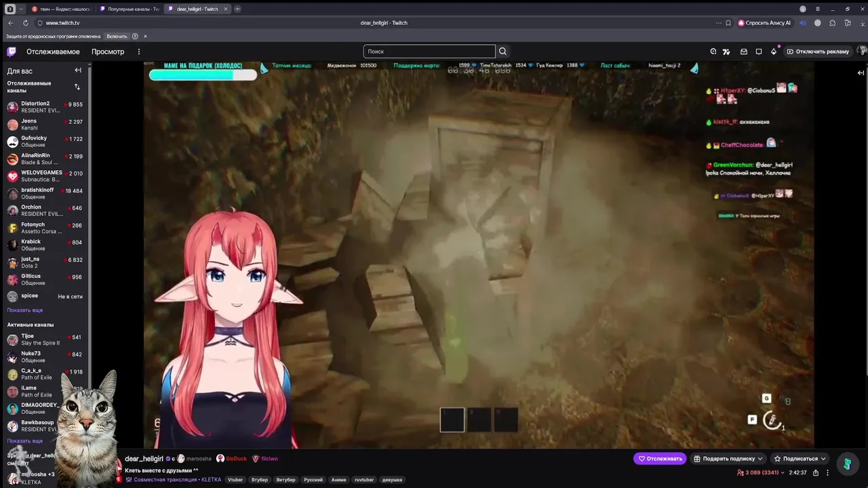Open WELOVEGAMES channel in sidebar
The width and height of the screenshot is (868, 488).
(45, 176)
